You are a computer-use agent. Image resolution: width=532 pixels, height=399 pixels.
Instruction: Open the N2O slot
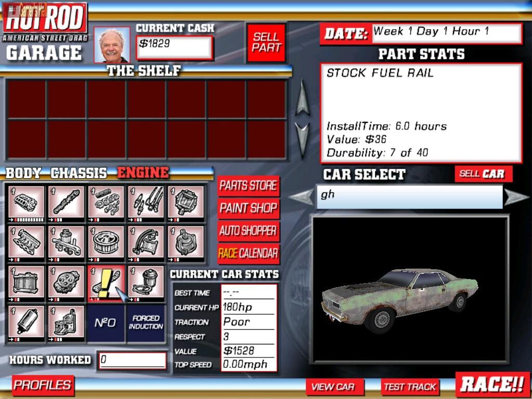point(106,323)
